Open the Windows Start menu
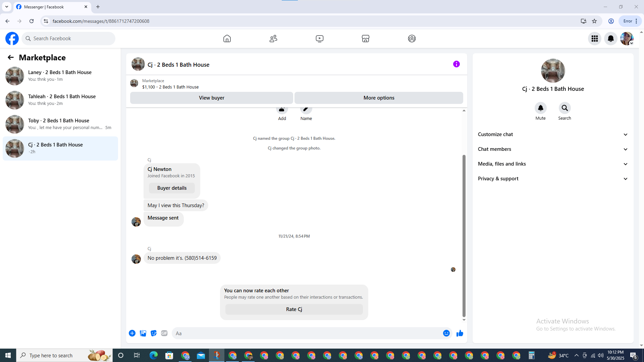The height and width of the screenshot is (362, 644). 8,355
